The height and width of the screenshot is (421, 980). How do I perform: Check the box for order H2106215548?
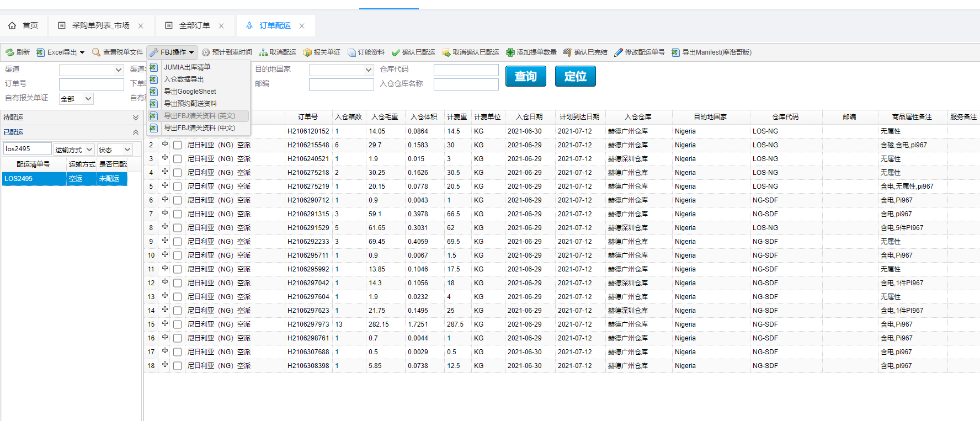point(177,145)
